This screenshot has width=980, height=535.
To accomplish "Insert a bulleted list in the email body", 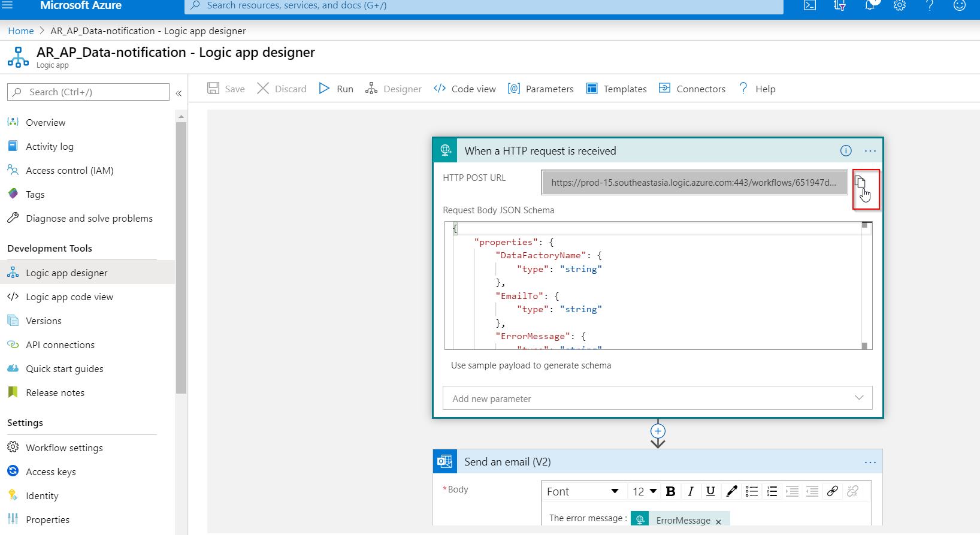I will tap(752, 491).
